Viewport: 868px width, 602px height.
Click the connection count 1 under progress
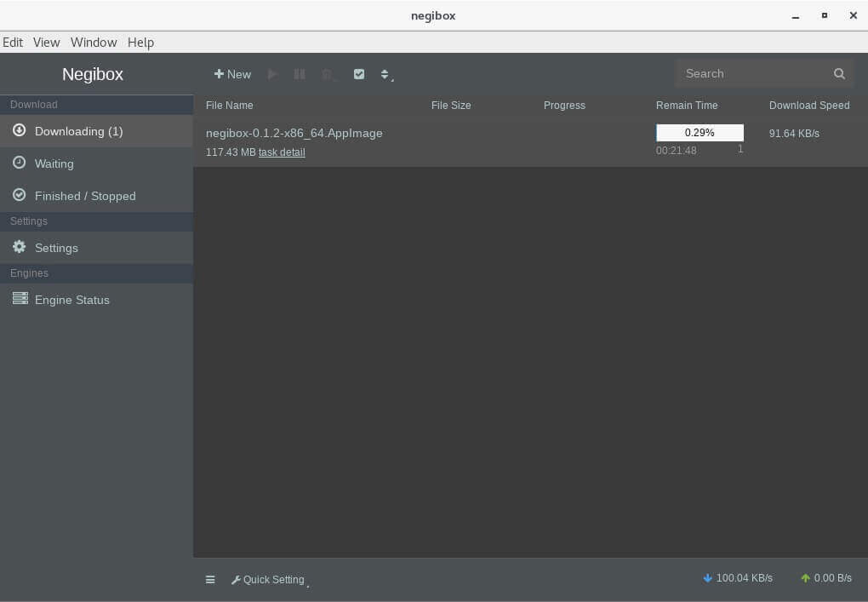coord(740,149)
